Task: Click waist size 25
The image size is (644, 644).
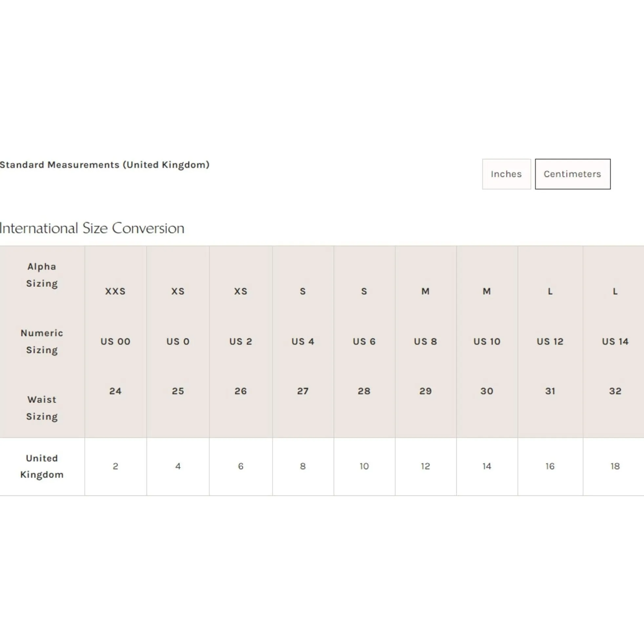Action: [178, 391]
